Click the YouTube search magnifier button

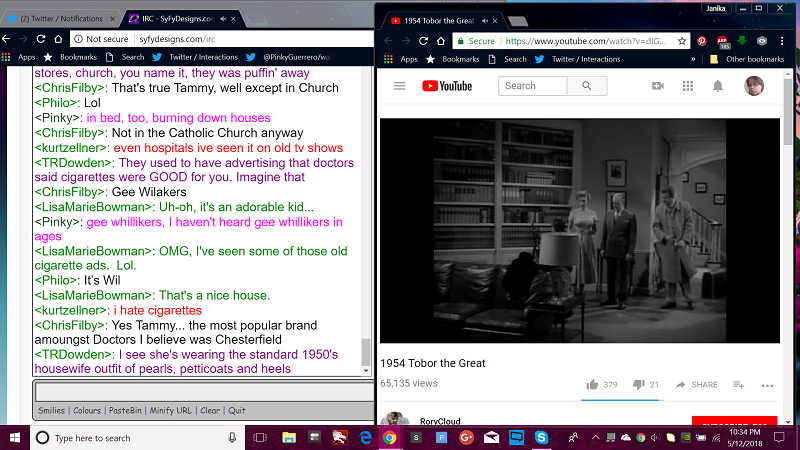click(587, 86)
